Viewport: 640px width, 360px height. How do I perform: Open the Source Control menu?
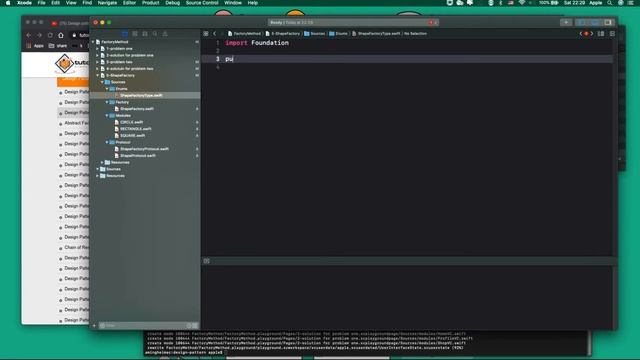[x=202, y=3]
